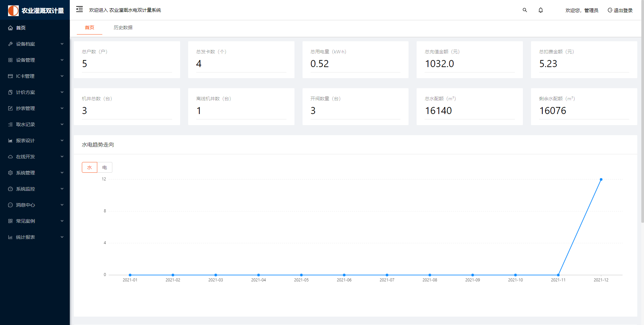Screen dimensions: 644x325
Task: Open the notification bell icon
Action: click(541, 10)
